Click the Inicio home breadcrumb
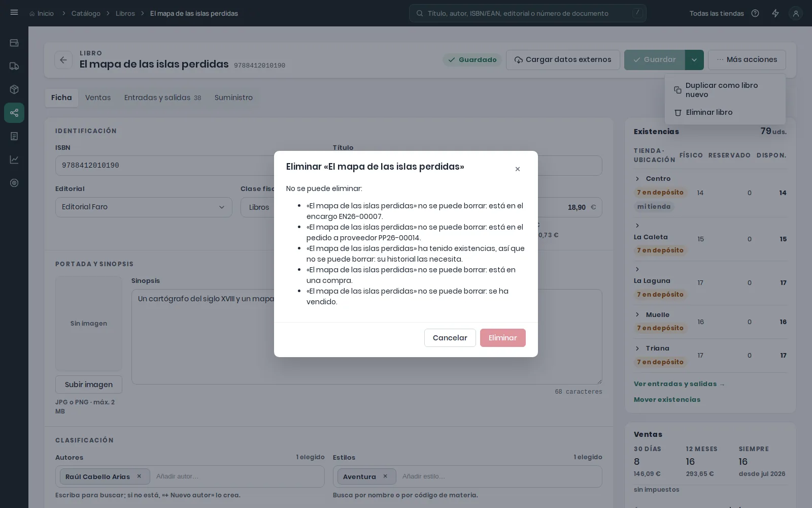Image resolution: width=812 pixels, height=508 pixels. tap(42, 13)
